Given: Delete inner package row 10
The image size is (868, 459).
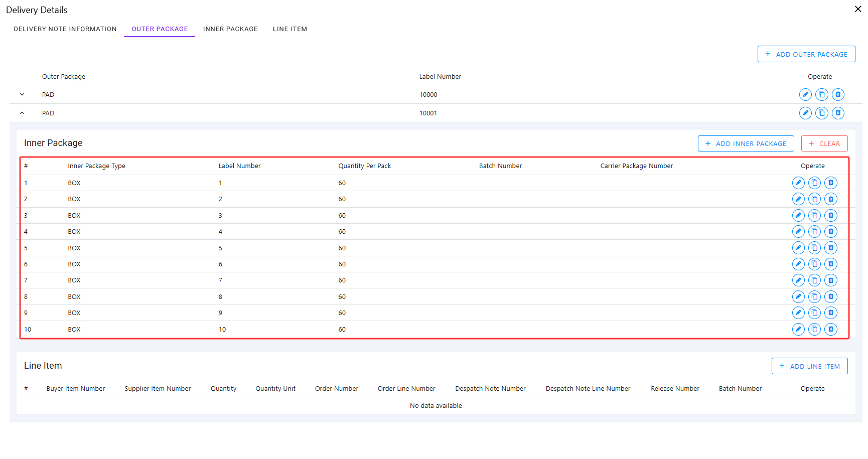Looking at the screenshot, I should pyautogui.click(x=831, y=329).
